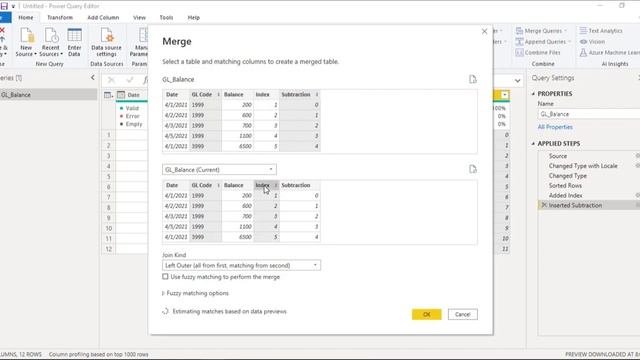Select the Changed Type with Locale step
Image resolution: width=640 pixels, height=360 pixels.
click(583, 166)
